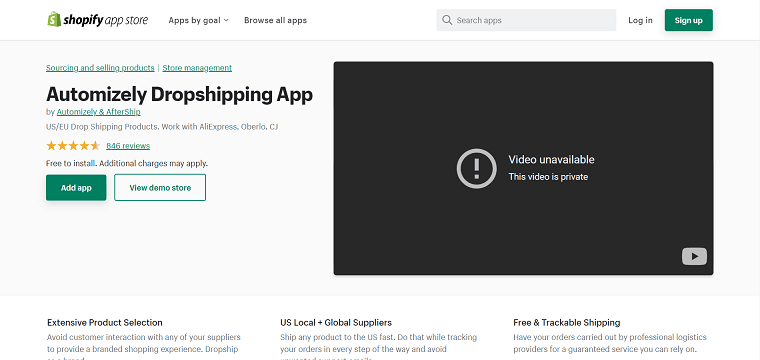Click View demo store button

pos(160,188)
